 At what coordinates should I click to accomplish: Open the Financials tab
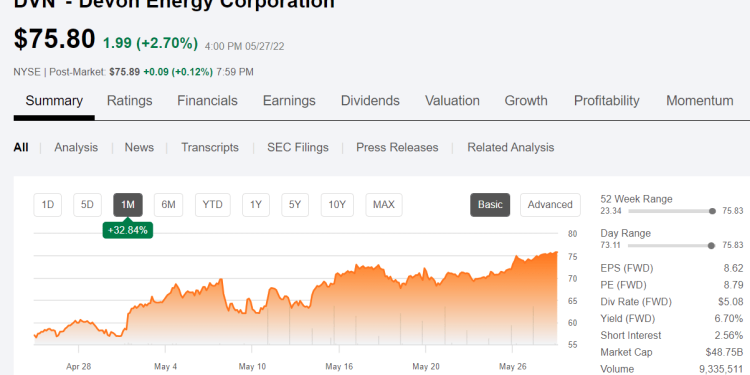pos(207,101)
